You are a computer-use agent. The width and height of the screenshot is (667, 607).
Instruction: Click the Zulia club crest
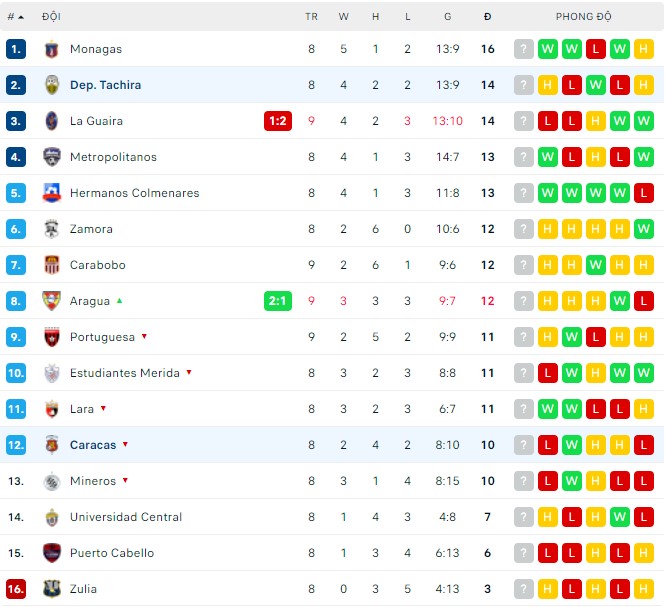click(52, 589)
